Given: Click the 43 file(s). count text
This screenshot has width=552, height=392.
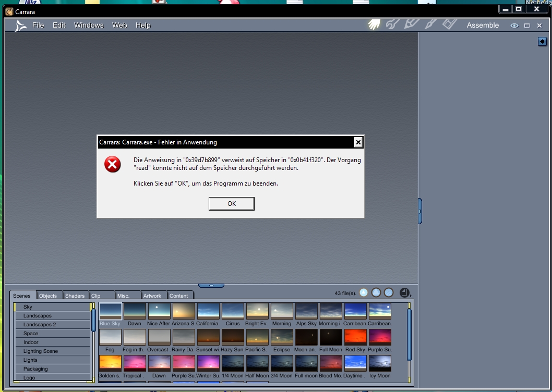Looking at the screenshot, I should point(345,293).
